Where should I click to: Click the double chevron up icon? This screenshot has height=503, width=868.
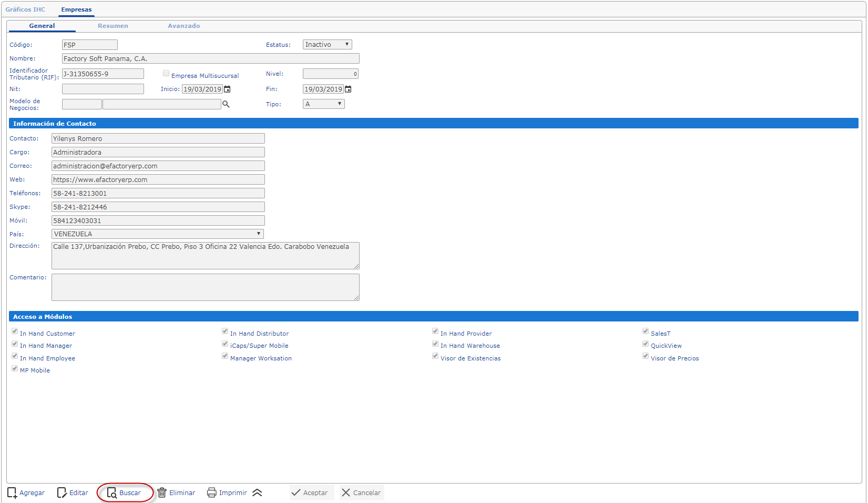(257, 493)
